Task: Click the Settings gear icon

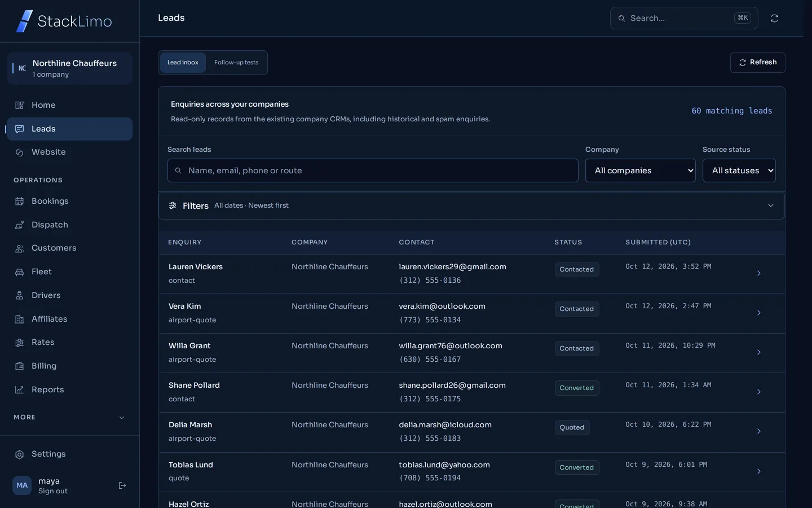Action: pos(20,454)
